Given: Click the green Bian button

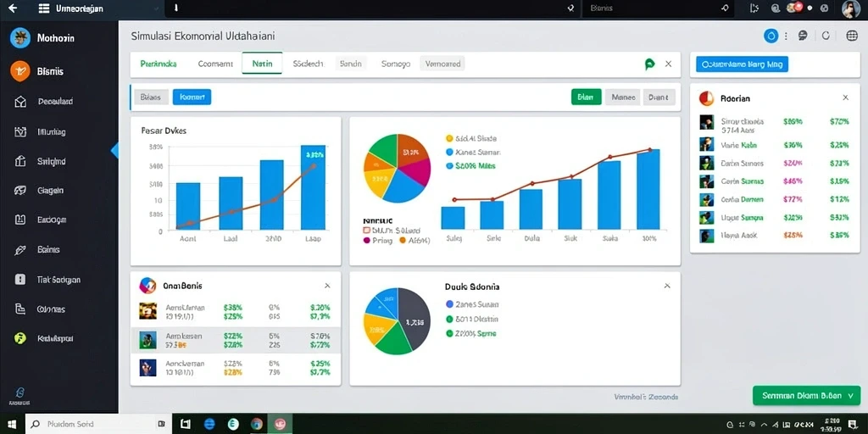Looking at the screenshot, I should pyautogui.click(x=586, y=97).
